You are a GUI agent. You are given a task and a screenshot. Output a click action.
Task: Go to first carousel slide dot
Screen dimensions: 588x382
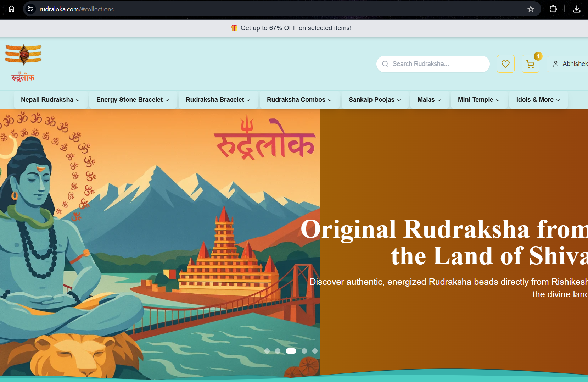click(x=267, y=351)
